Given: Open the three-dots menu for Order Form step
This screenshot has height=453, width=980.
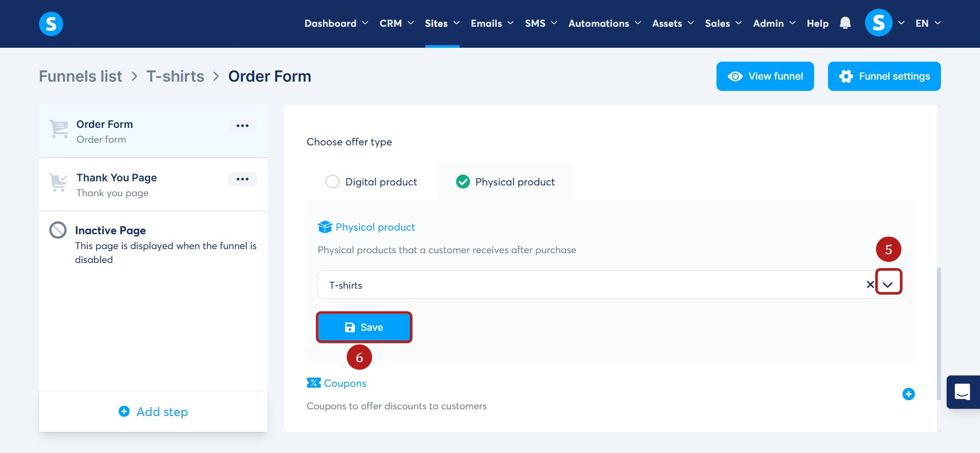Looking at the screenshot, I should 242,125.
